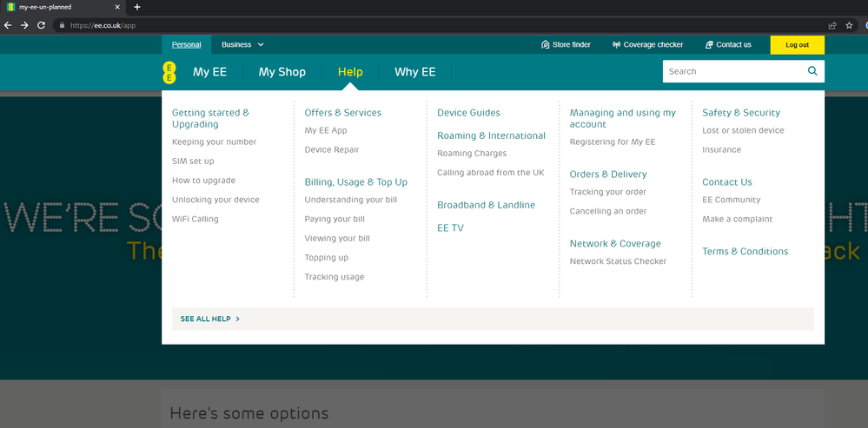Open Viewing your bill
Viewport: 868px width, 428px height.
pyautogui.click(x=337, y=239)
